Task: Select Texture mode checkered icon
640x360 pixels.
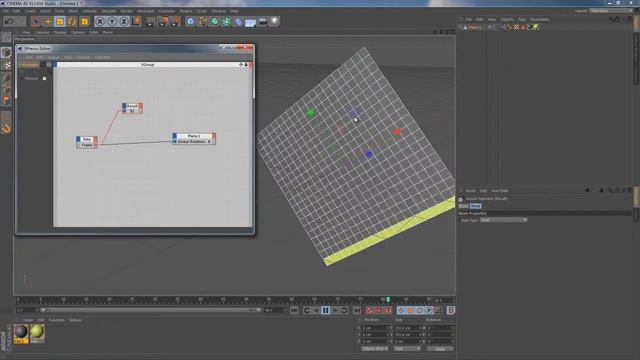Action: (6, 65)
